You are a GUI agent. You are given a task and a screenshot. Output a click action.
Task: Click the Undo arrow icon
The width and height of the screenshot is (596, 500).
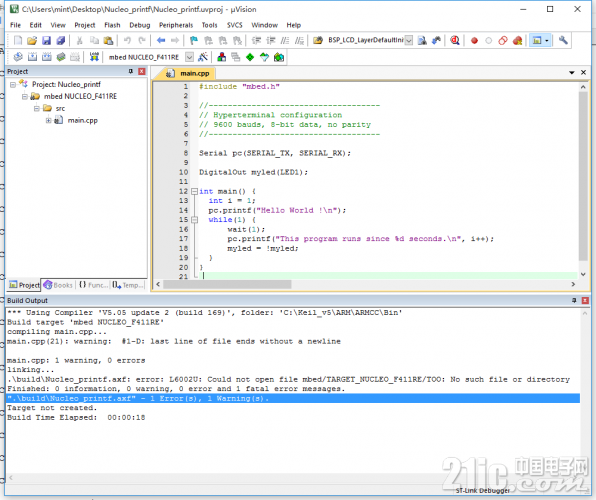coord(127,40)
